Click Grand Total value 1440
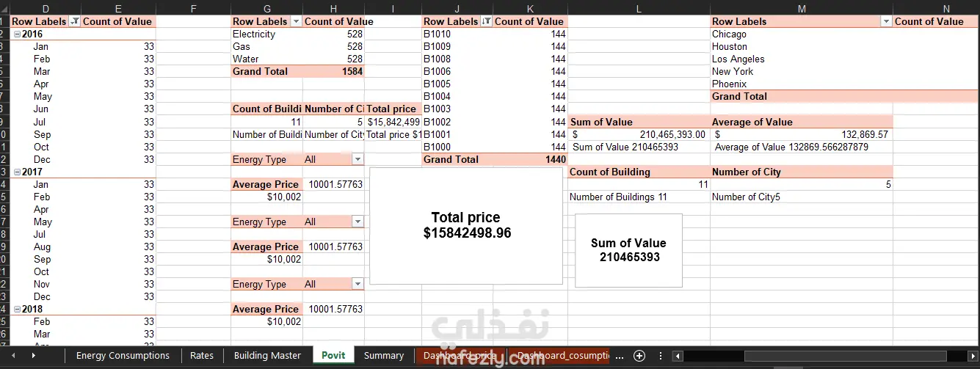980x369 pixels. point(530,159)
